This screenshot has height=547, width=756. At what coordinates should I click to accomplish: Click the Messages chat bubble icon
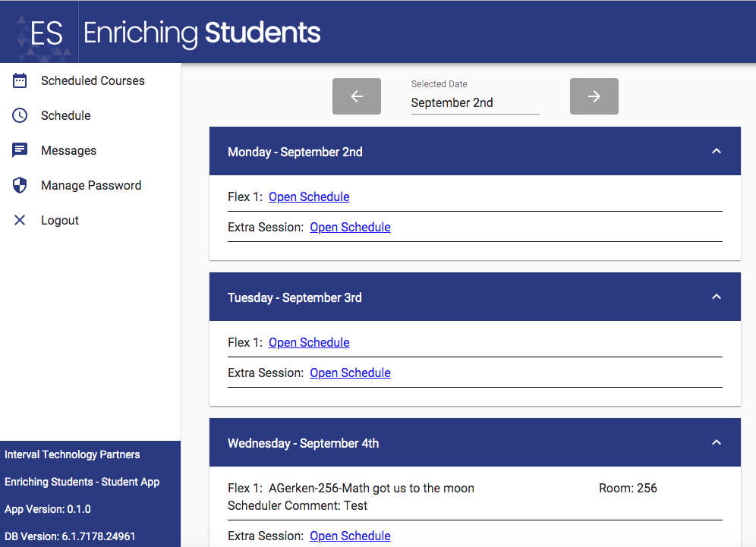tap(20, 149)
